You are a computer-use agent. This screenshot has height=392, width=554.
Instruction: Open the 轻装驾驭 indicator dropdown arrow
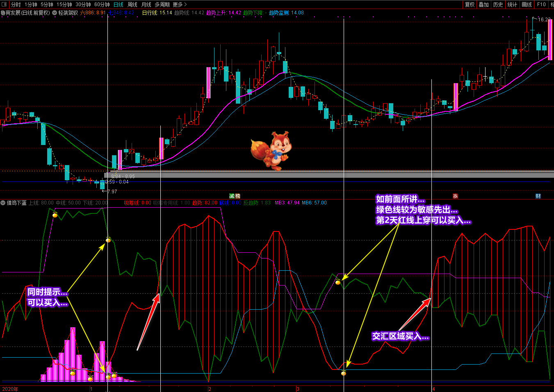coord(55,13)
